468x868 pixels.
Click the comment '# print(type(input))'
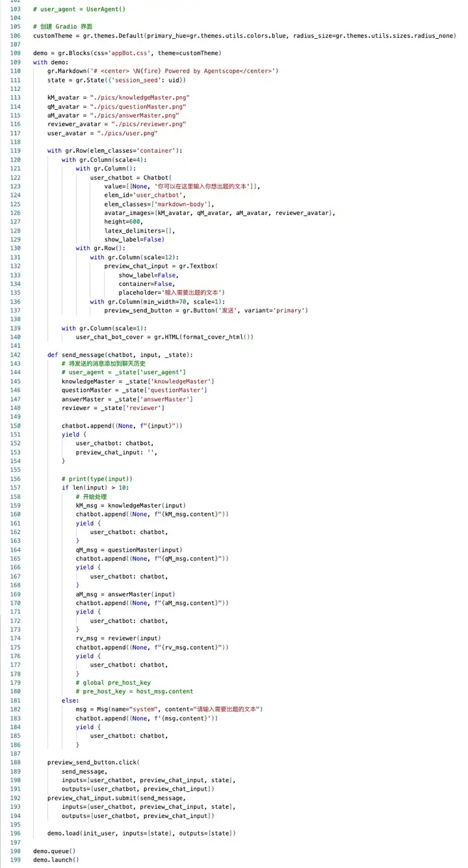click(97, 478)
